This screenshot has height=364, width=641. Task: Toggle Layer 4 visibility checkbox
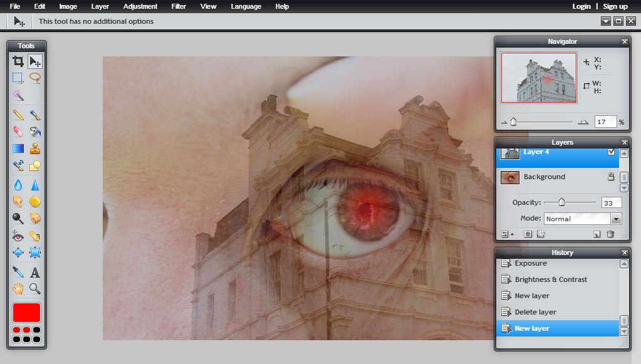point(611,152)
